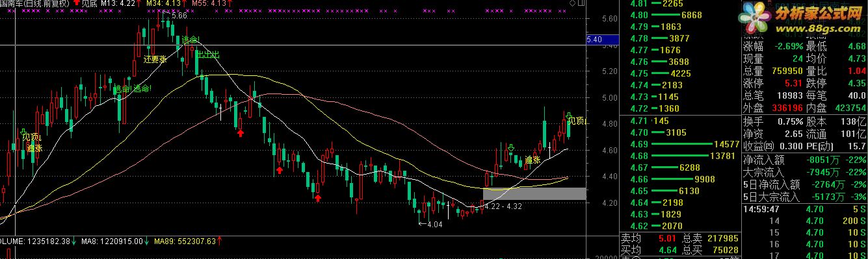Click the blue 5.40 price axis marker
Image resolution: width=868 pixels, height=259 pixels.
pos(594,40)
